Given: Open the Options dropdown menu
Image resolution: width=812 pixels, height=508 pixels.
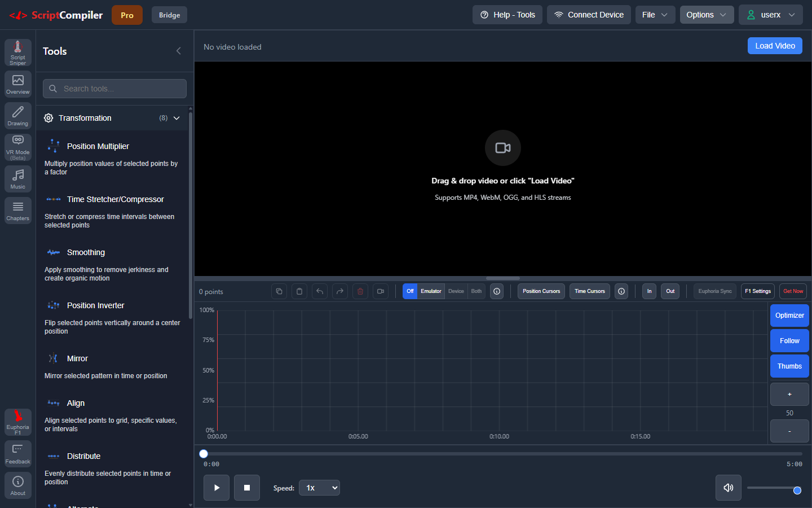Looking at the screenshot, I should pos(707,15).
